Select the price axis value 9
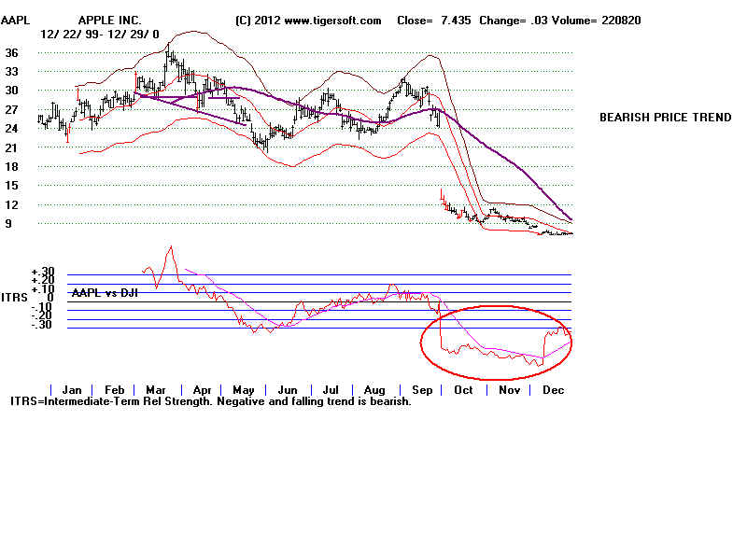The image size is (747, 560). (x=9, y=224)
